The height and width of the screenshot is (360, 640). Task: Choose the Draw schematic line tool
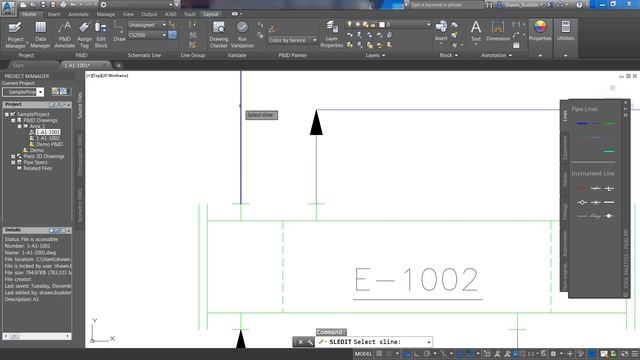119,32
